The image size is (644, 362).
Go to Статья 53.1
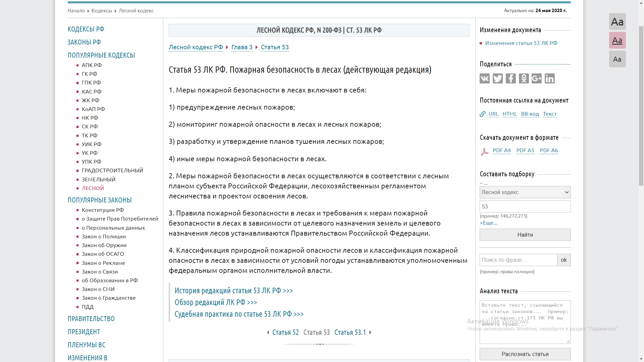click(x=350, y=333)
